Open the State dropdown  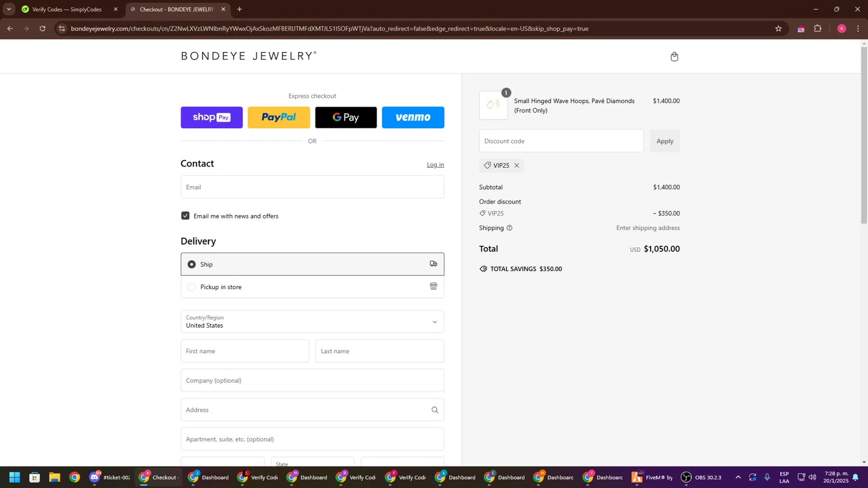click(x=312, y=462)
